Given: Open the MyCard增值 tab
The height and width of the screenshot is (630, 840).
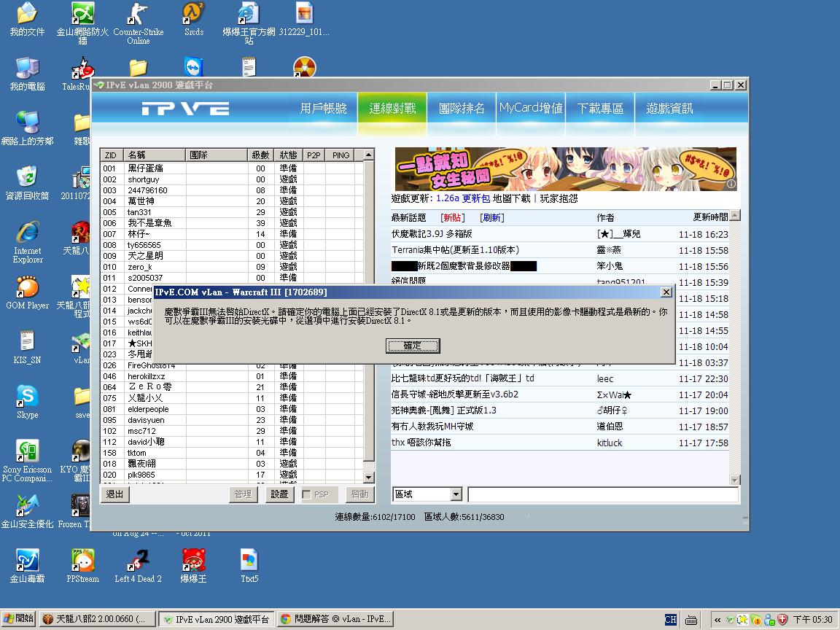Looking at the screenshot, I should pos(531,109).
